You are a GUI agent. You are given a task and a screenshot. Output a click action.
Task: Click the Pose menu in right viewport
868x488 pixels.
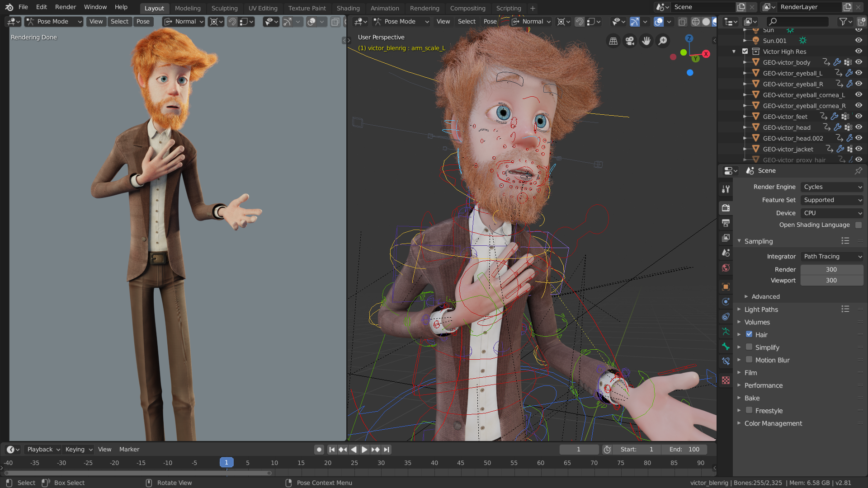click(490, 21)
